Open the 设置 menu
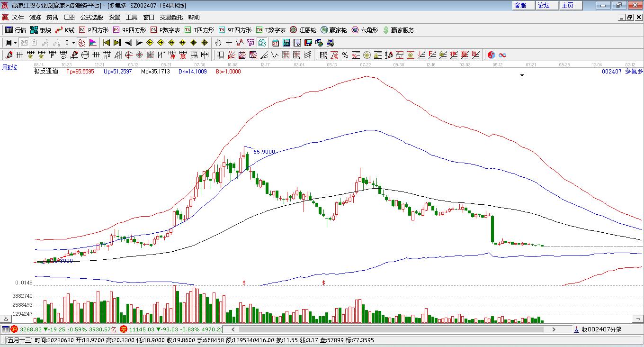This screenshot has width=644, height=347. (115, 17)
